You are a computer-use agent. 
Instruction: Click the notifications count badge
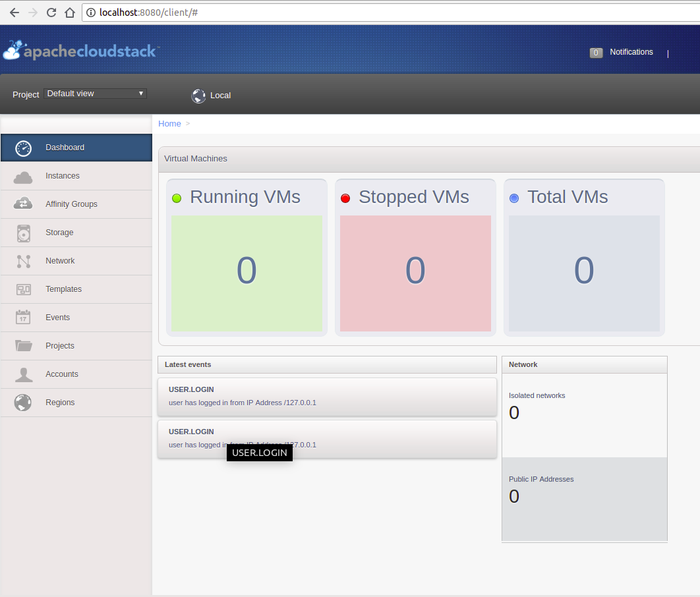596,53
